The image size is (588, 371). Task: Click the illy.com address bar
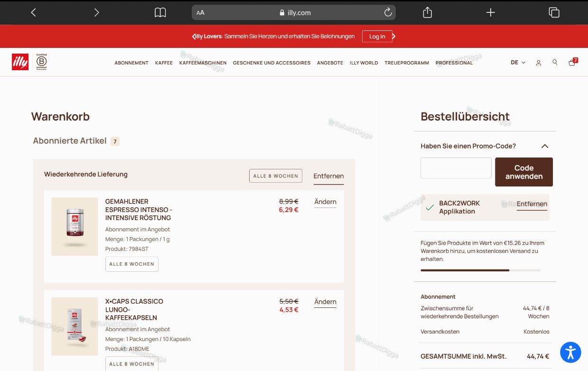pyautogui.click(x=294, y=13)
